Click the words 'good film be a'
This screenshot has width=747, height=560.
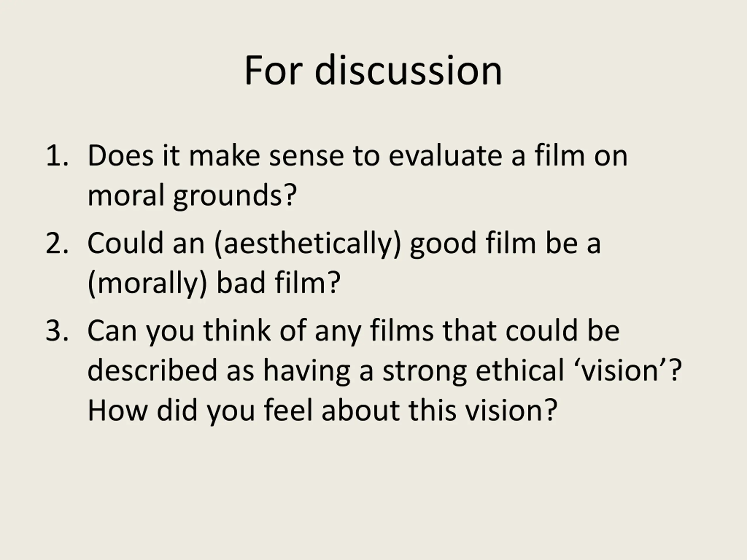pos(505,244)
